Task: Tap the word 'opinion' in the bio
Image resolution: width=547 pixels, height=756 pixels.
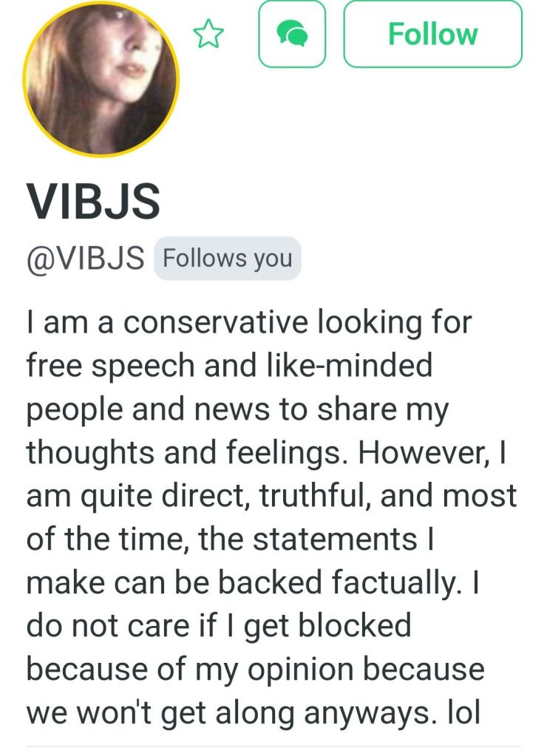Action: (301, 671)
